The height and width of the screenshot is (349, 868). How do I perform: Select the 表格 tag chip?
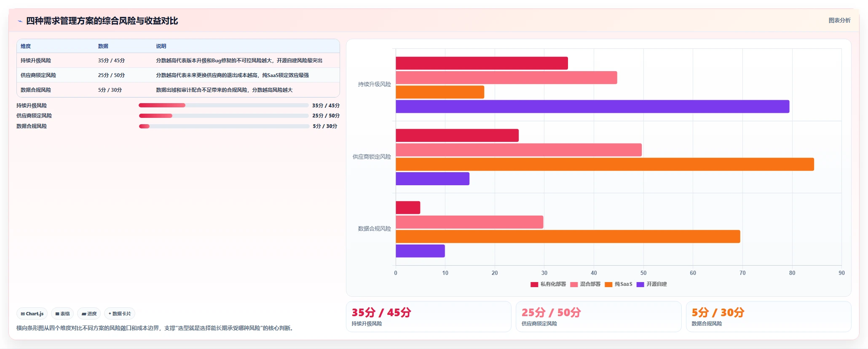(62, 314)
